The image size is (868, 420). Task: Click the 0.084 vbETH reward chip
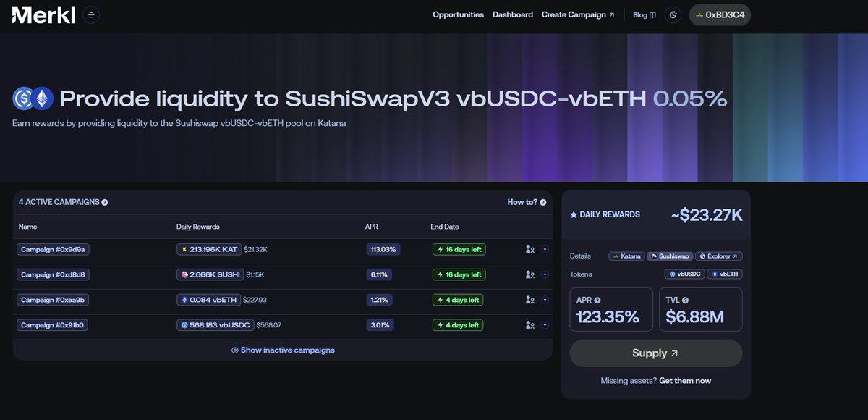click(207, 300)
